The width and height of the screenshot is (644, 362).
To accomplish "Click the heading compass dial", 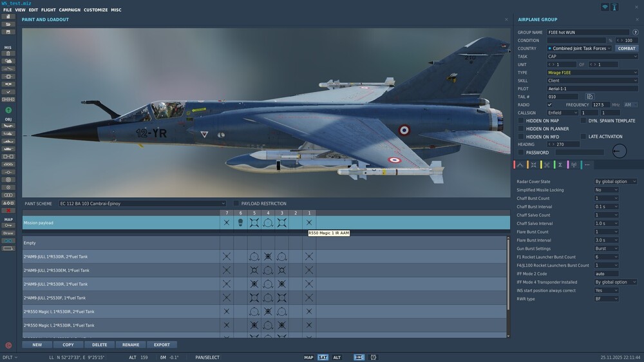I will [620, 151].
